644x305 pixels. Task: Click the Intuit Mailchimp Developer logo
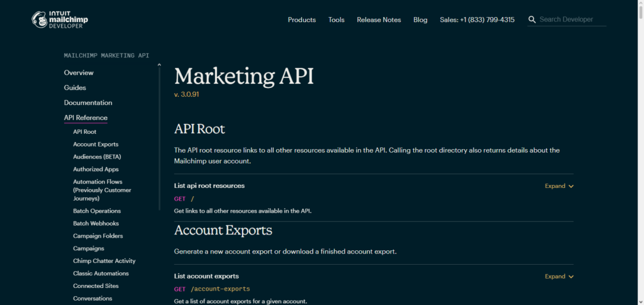click(x=60, y=19)
